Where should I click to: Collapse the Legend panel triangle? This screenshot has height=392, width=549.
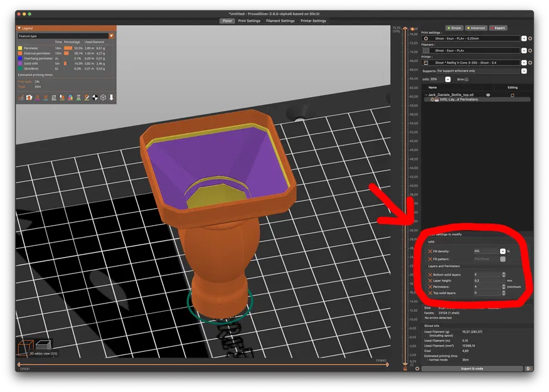(19, 28)
